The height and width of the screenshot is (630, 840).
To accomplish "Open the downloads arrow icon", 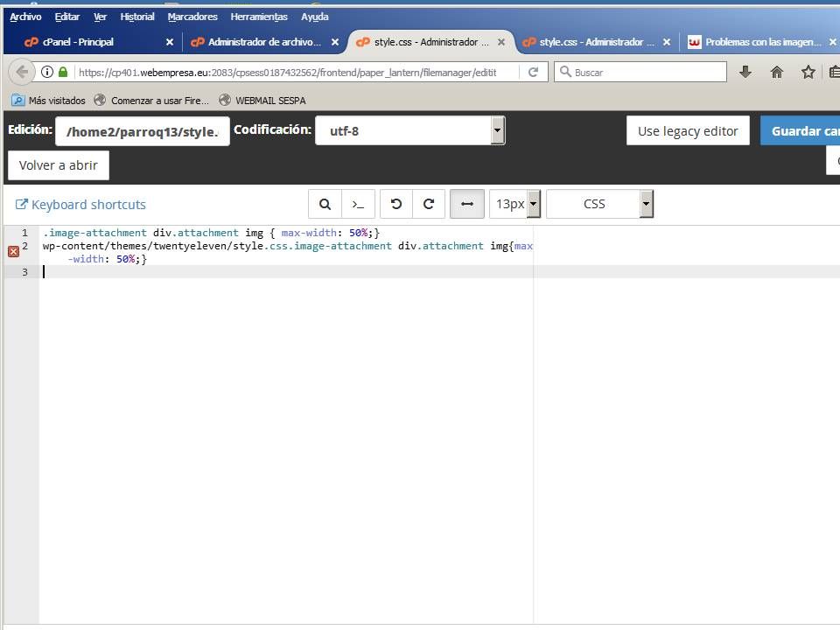I will click(x=745, y=72).
